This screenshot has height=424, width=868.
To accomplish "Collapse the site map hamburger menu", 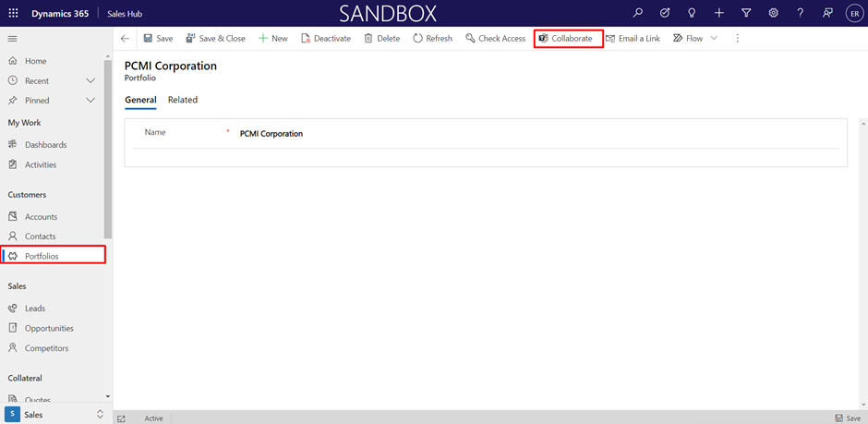I will pos(12,39).
